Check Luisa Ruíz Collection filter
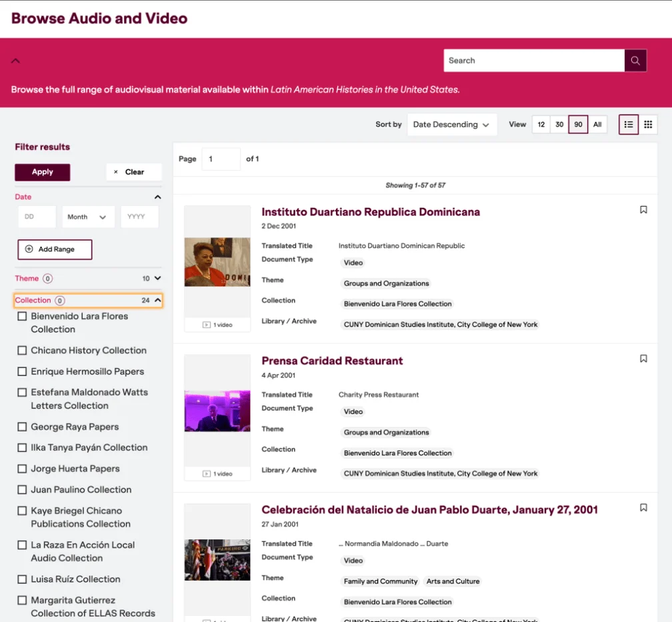The image size is (672, 622). click(x=22, y=579)
